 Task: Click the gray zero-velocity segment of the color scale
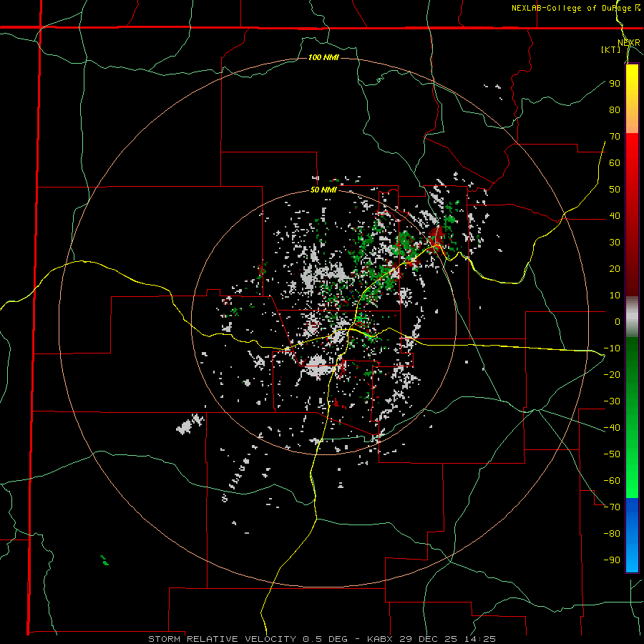632,317
